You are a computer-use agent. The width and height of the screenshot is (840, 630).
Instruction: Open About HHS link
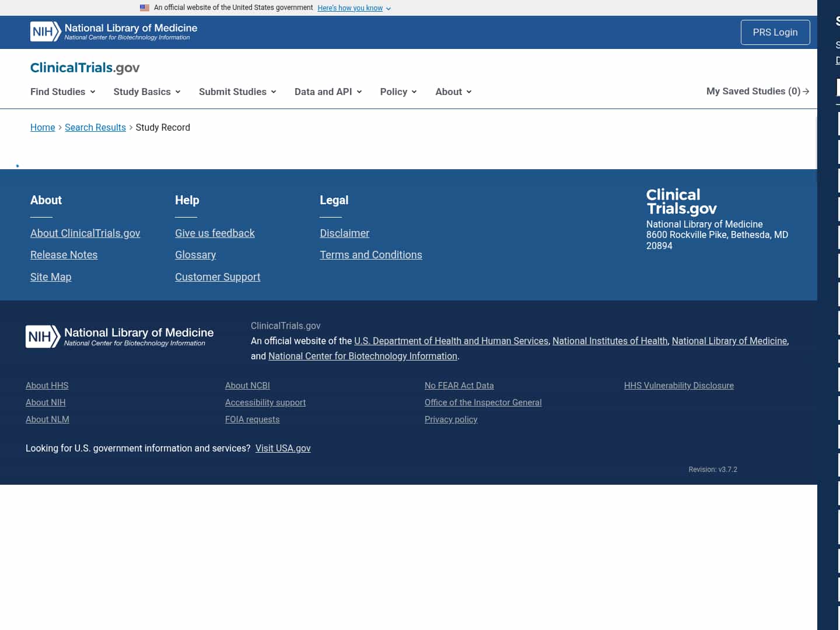pyautogui.click(x=47, y=386)
